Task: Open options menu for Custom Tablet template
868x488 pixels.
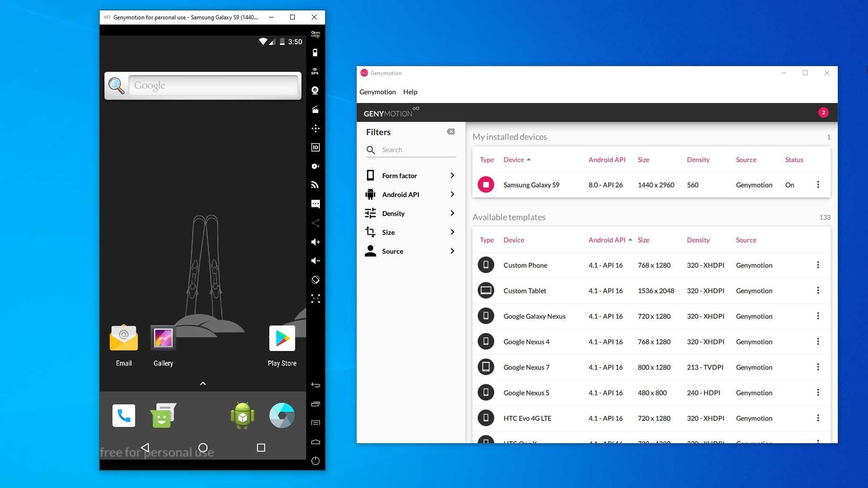Action: pyautogui.click(x=818, y=291)
